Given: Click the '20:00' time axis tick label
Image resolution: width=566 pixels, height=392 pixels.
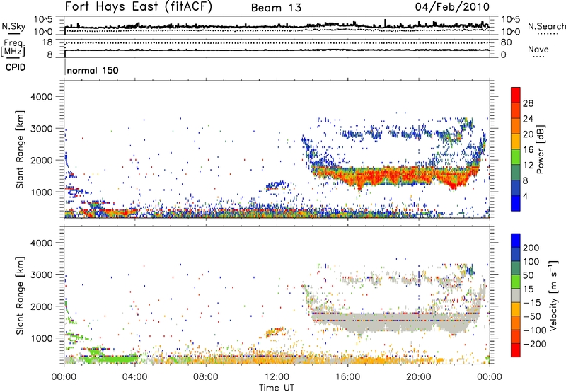Looking at the screenshot, I should [418, 377].
